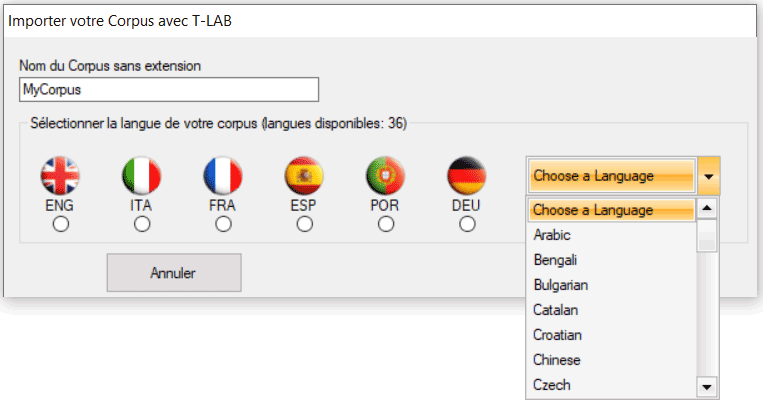Image resolution: width=763 pixels, height=402 pixels.
Task: Click the French flag icon
Action: pyautogui.click(x=223, y=176)
